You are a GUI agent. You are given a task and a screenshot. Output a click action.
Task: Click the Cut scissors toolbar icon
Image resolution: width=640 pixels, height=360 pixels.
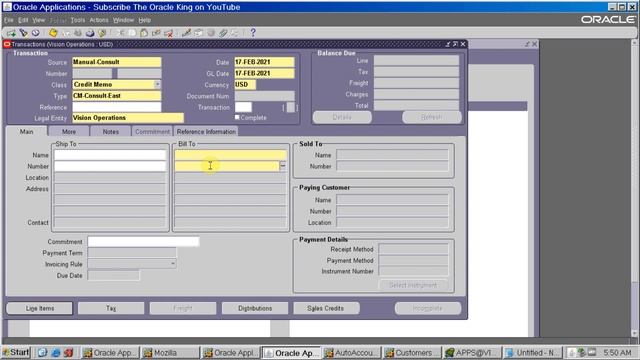pos(120,33)
